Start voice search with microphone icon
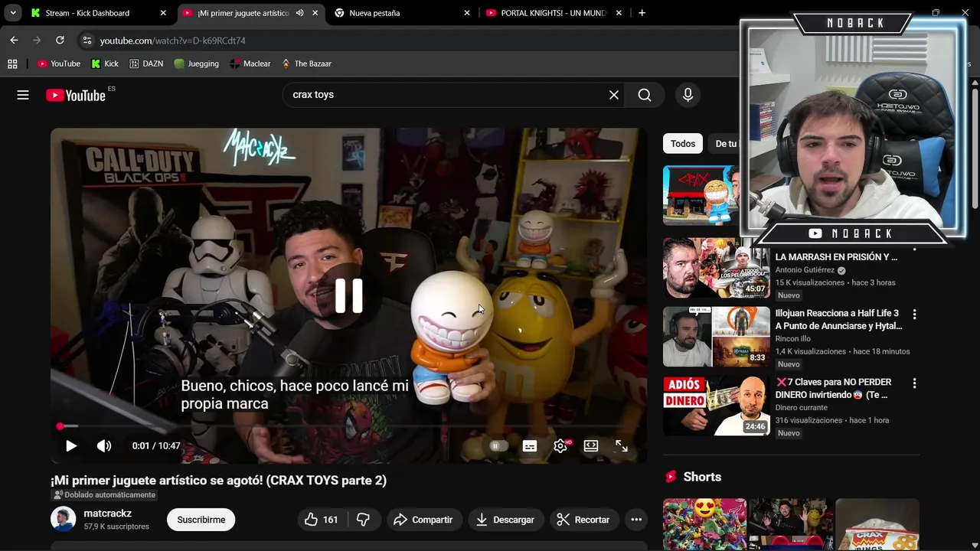Image resolution: width=980 pixels, height=551 pixels. click(x=688, y=95)
